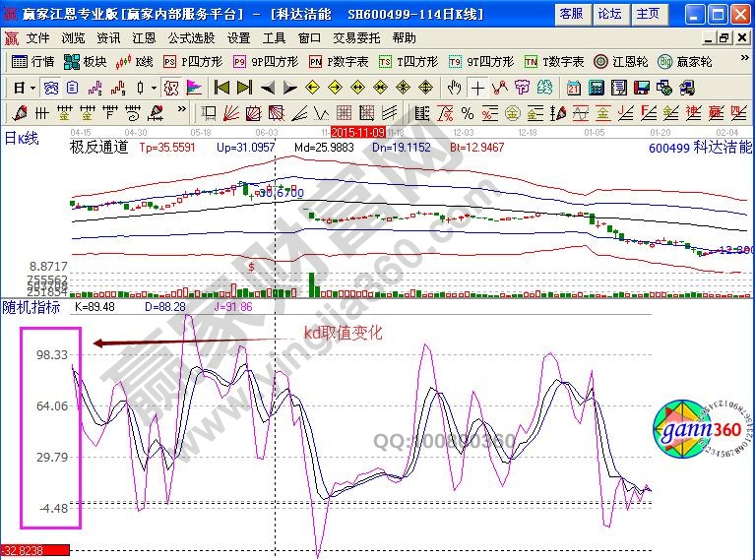The height and width of the screenshot is (560, 755).
Task: Click the 客服 button in title bar
Action: click(x=570, y=14)
